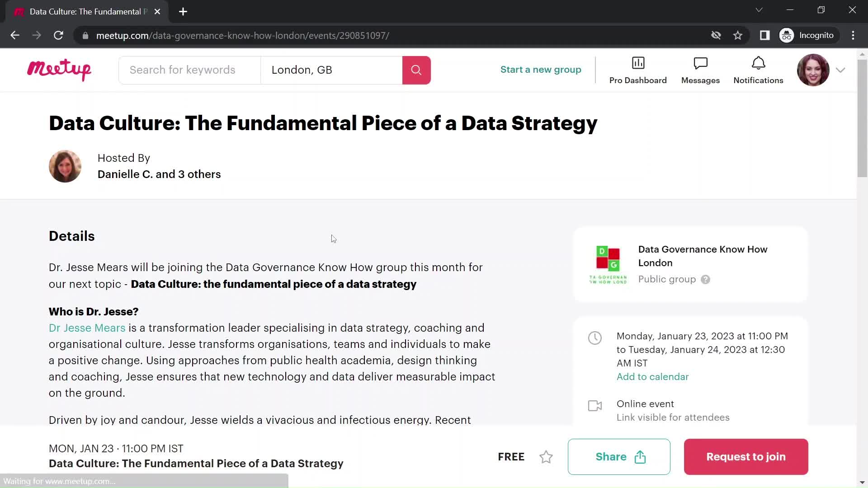
Task: Click Dr Jesse Mears hyperlink
Action: coord(88,328)
